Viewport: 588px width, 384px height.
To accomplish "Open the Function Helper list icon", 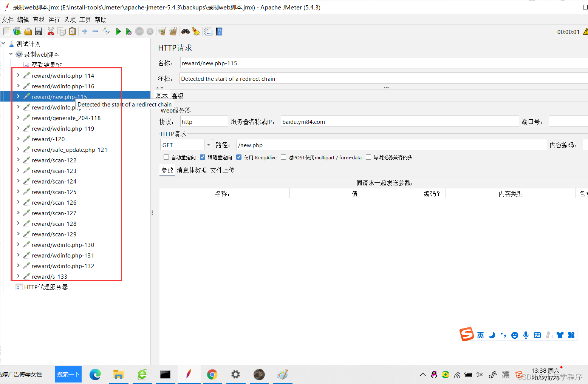I will tap(208, 31).
